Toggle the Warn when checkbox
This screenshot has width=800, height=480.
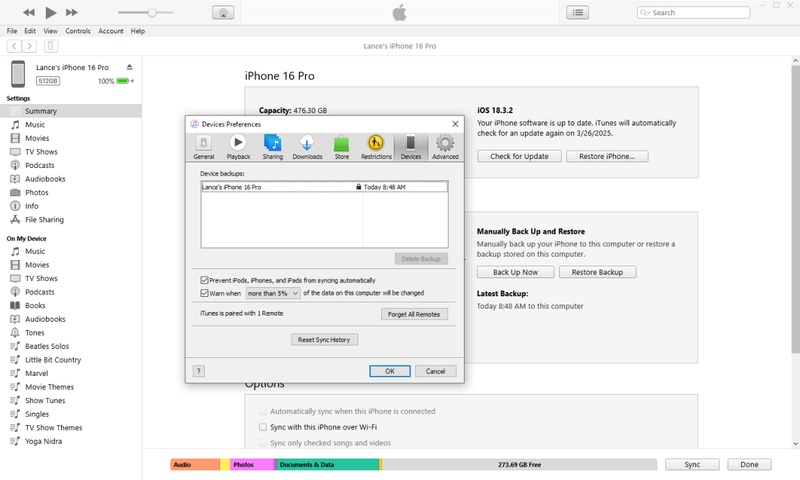coord(205,293)
